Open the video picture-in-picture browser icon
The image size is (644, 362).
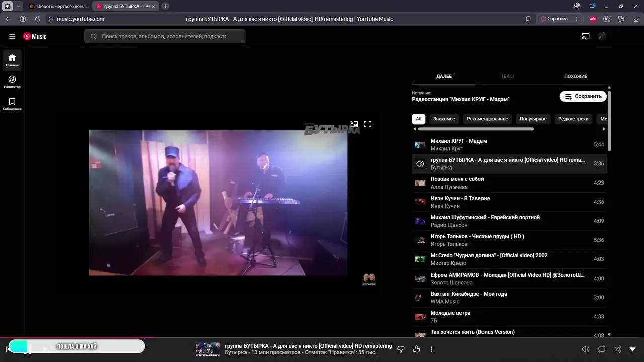607,19
